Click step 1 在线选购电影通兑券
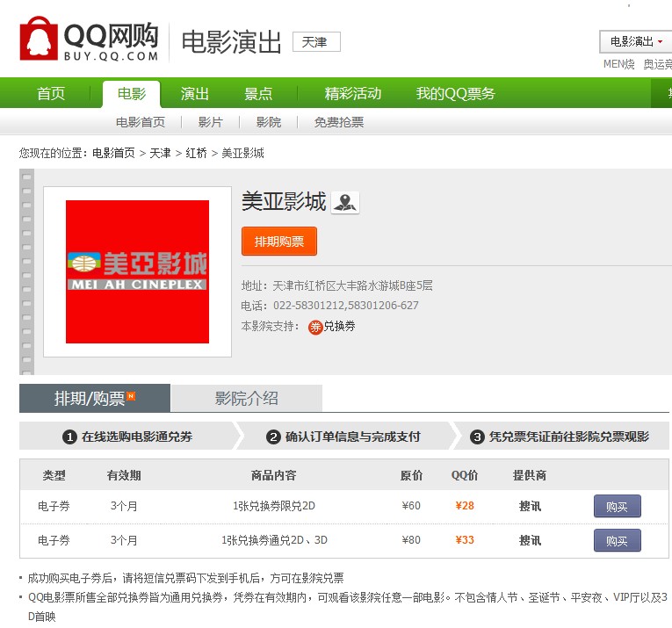The width and height of the screenshot is (672, 628). pos(127,437)
